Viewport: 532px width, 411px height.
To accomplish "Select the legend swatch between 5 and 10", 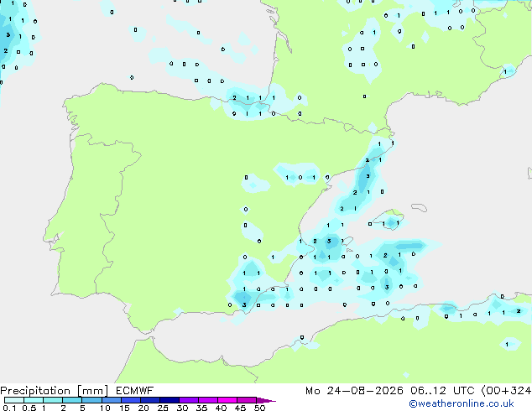I will pos(92,400).
